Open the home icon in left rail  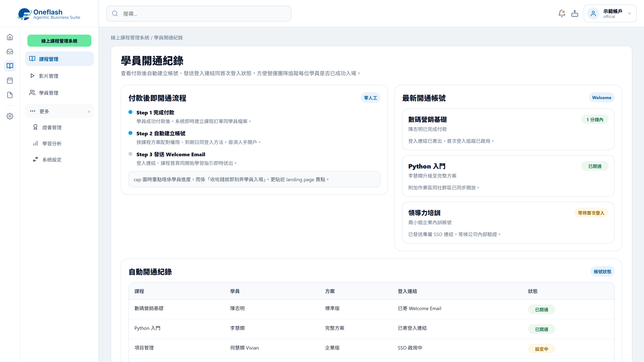(10, 37)
